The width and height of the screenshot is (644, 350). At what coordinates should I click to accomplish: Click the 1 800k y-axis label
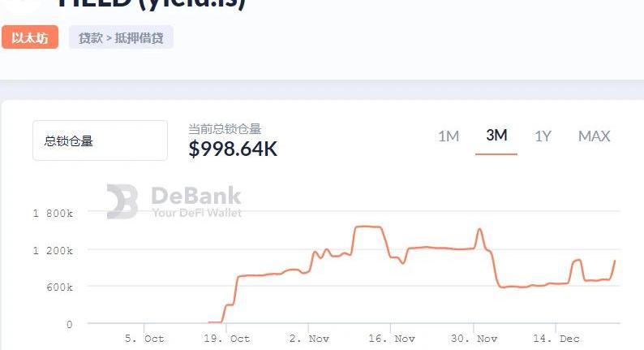[53, 213]
